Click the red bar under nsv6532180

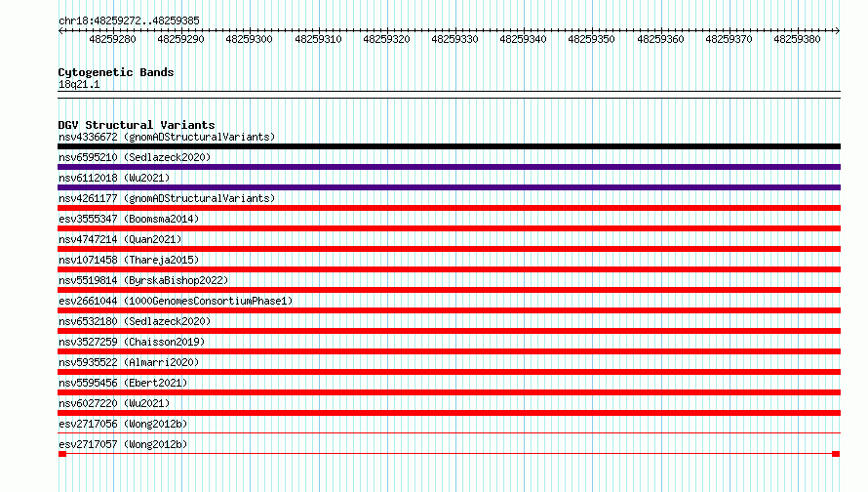pos(449,331)
